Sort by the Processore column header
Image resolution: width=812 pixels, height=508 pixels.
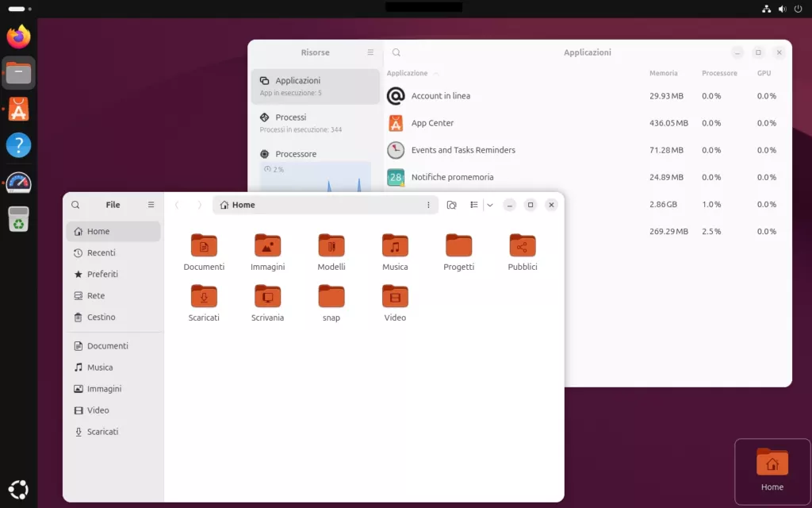tap(719, 73)
